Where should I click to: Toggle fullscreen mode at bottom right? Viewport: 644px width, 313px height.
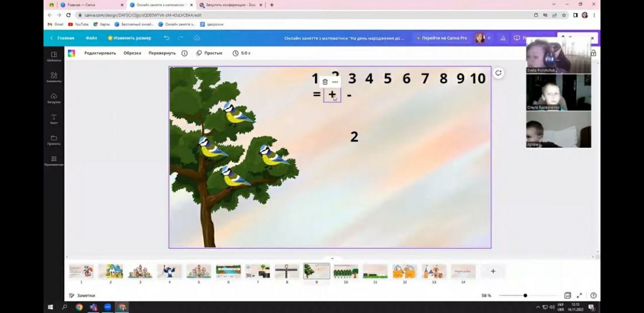pos(579,295)
